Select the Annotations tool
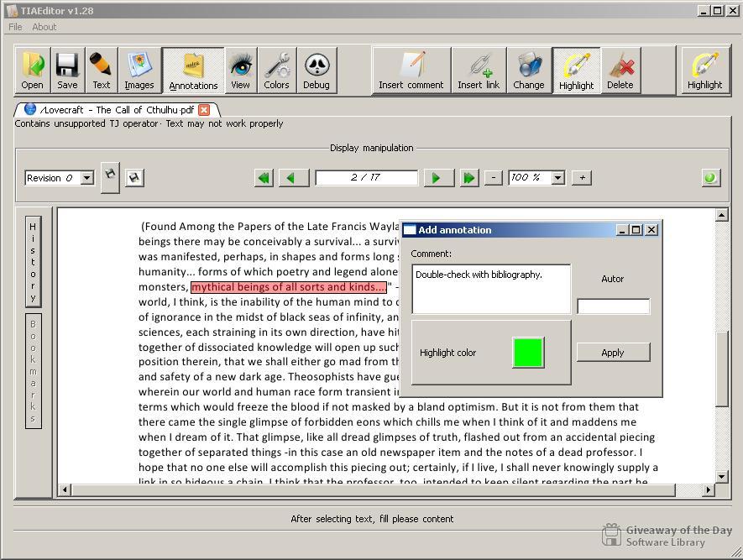 (x=193, y=71)
